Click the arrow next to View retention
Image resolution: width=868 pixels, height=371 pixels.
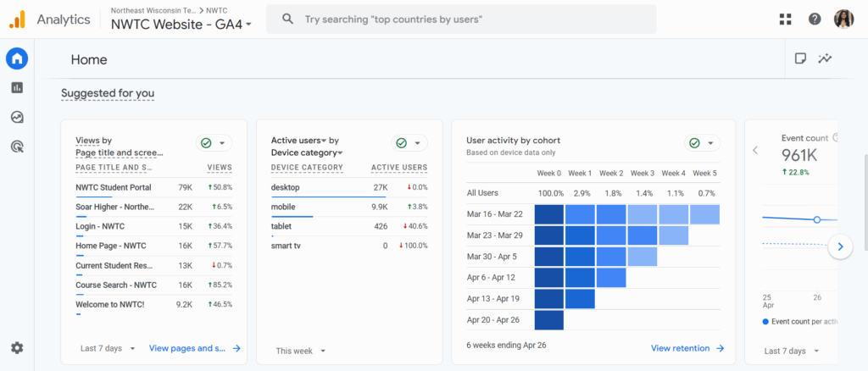(720, 348)
